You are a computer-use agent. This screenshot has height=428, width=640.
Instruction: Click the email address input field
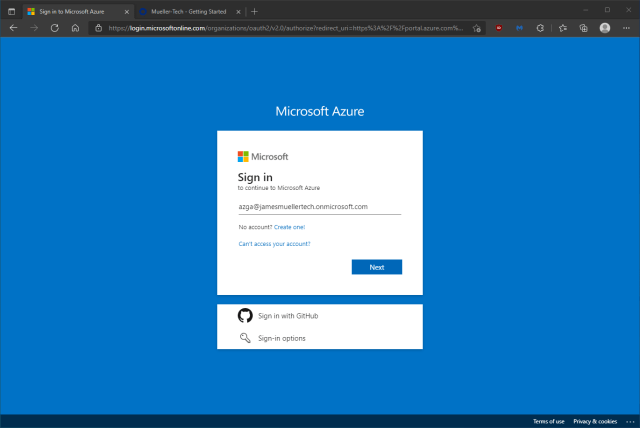point(319,207)
